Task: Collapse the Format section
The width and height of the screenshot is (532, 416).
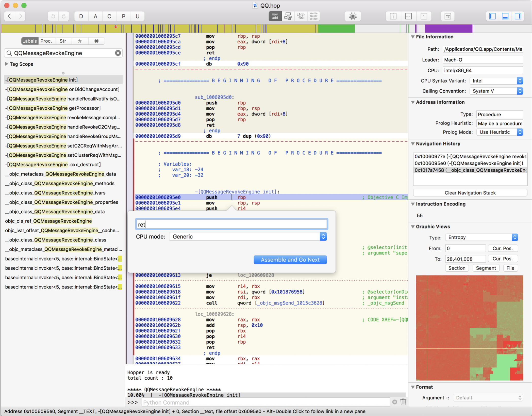Action: (x=413, y=387)
